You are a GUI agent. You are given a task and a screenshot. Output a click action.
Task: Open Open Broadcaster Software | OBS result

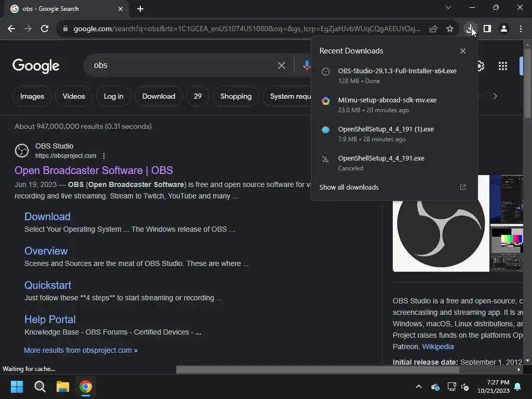(x=94, y=170)
